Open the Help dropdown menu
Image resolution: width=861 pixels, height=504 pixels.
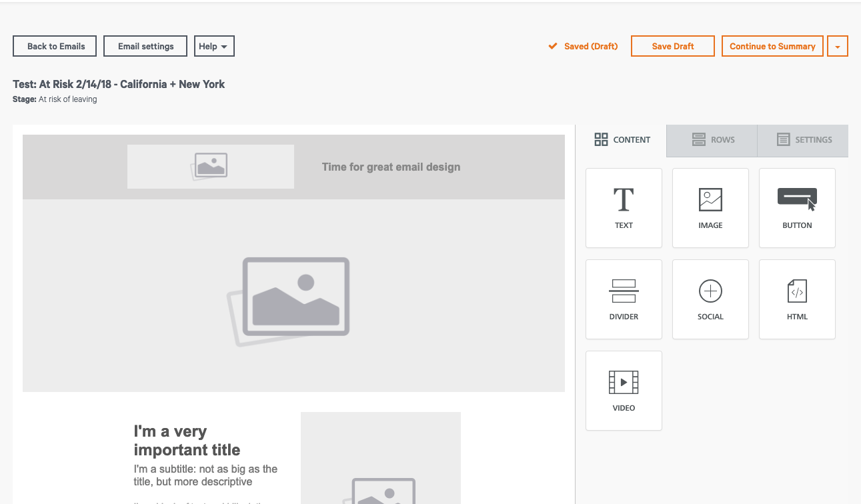click(214, 46)
